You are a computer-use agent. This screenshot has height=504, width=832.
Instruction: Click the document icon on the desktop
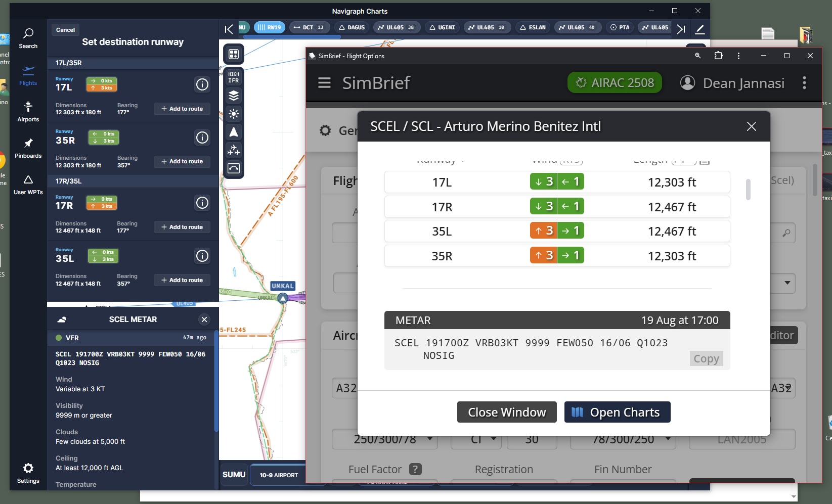pyautogui.click(x=768, y=33)
